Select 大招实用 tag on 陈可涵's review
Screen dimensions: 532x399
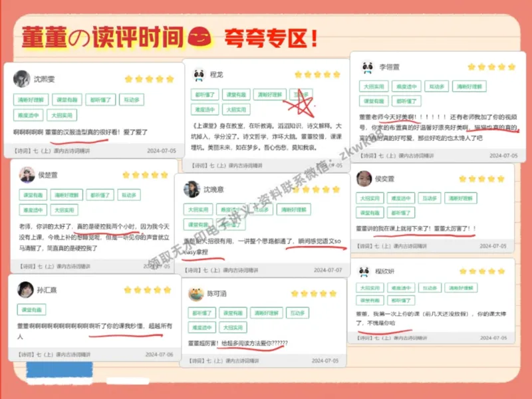tap(233, 328)
